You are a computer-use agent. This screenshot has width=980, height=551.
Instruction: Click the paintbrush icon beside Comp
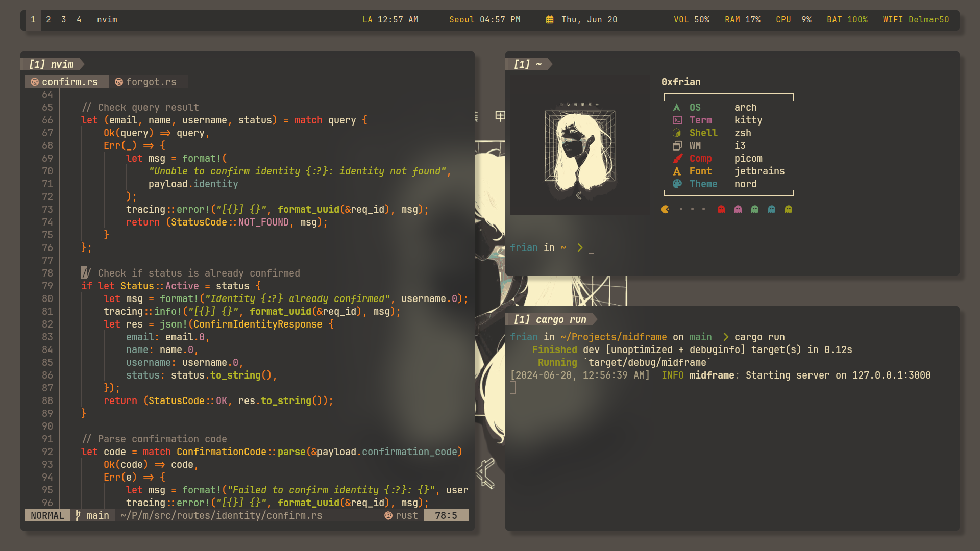click(677, 159)
